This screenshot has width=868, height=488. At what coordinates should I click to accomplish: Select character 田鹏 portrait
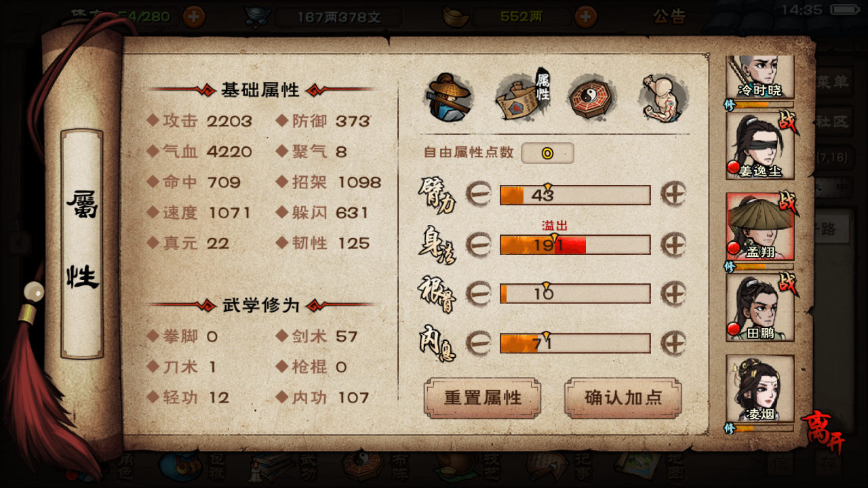[760, 307]
